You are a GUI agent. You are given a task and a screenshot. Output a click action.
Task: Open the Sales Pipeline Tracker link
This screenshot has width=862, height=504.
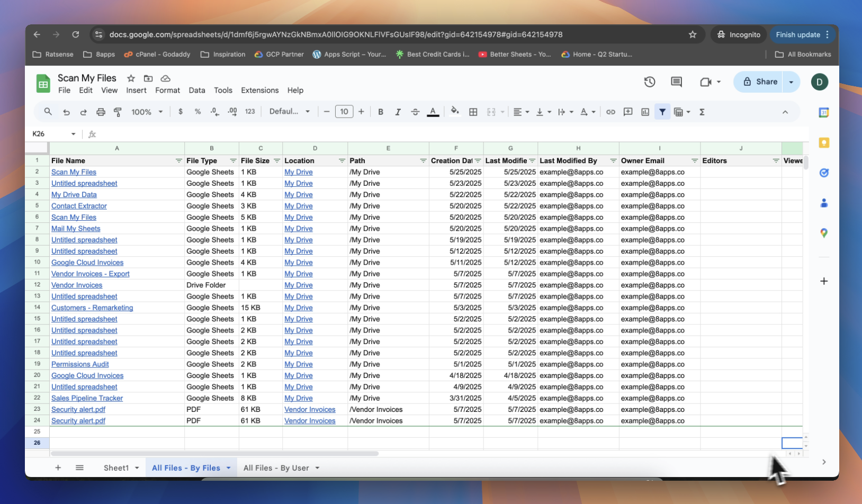coord(87,398)
